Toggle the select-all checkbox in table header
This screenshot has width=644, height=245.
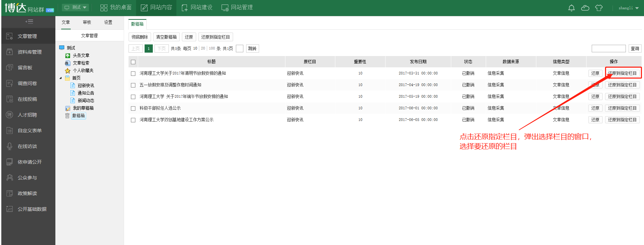click(133, 62)
